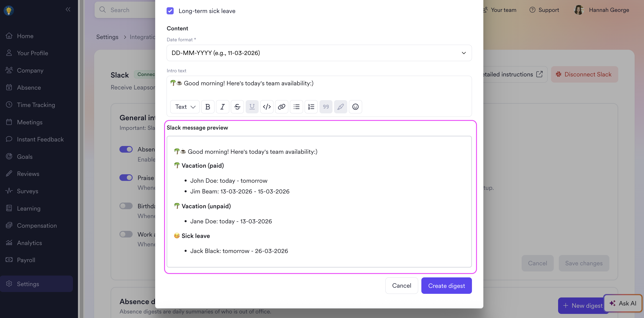Uncheck Long-term sick leave checkbox
The height and width of the screenshot is (318, 644).
(170, 11)
